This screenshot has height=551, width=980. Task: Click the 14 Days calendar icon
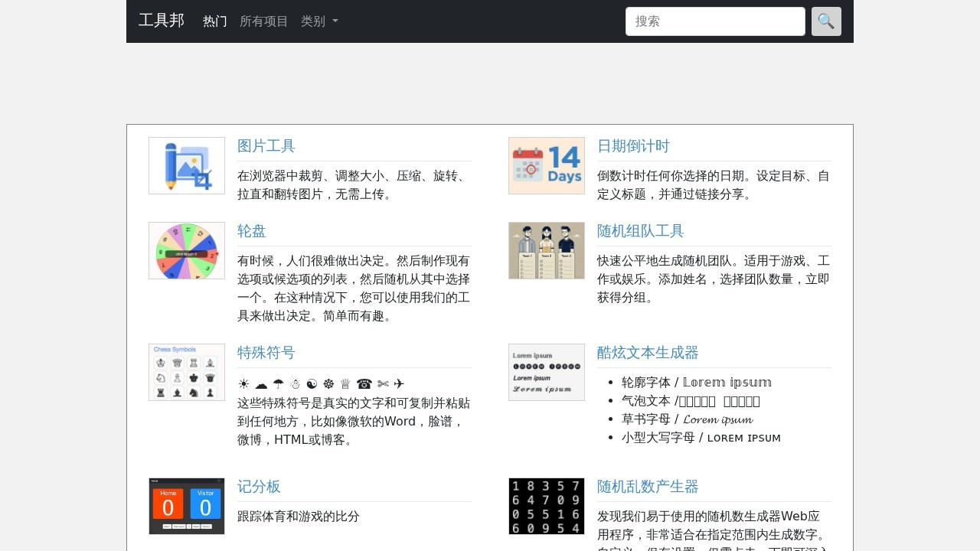point(546,165)
